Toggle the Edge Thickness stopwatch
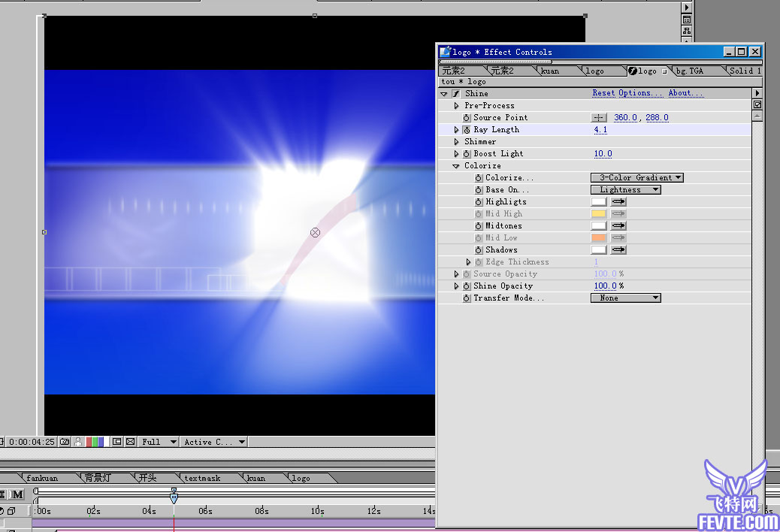This screenshot has height=532, width=780. pos(479,262)
